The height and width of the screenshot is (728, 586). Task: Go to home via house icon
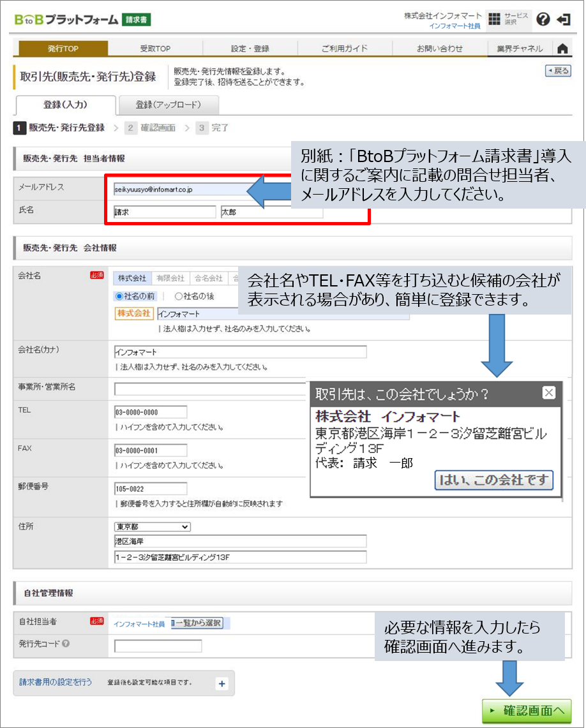pos(562,48)
